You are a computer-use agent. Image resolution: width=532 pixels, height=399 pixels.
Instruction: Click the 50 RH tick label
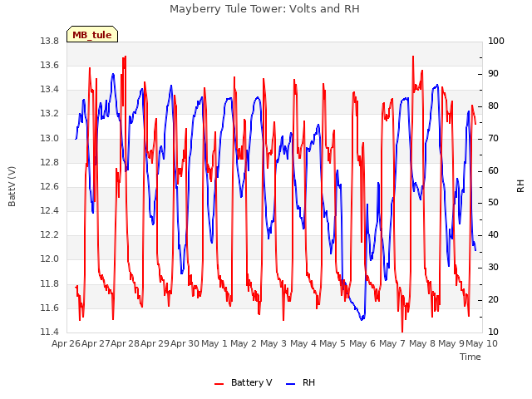click(493, 203)
